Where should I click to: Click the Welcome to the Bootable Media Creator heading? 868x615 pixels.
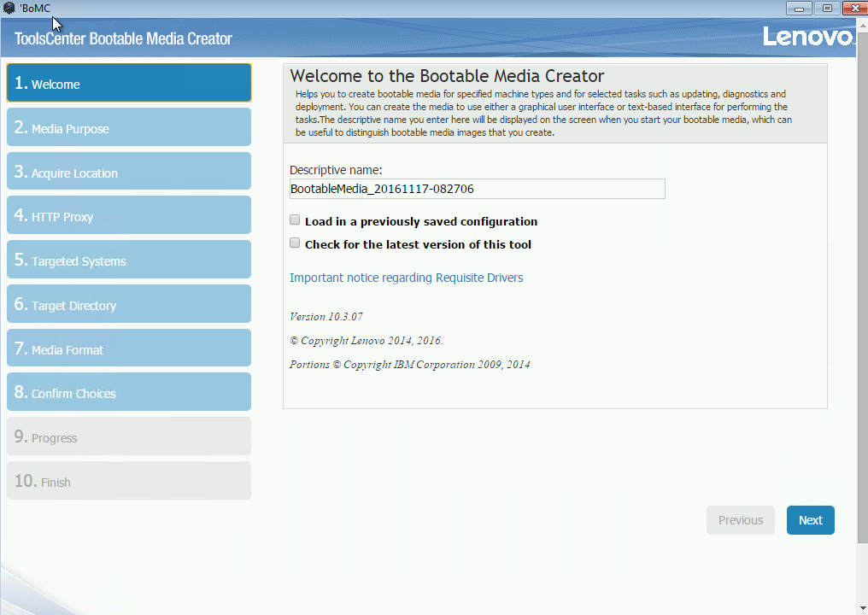point(447,76)
